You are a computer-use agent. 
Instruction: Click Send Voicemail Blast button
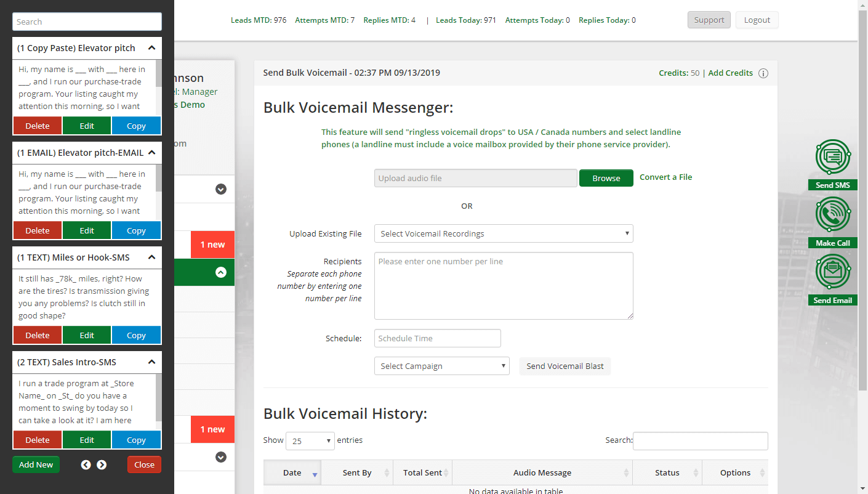coord(565,366)
